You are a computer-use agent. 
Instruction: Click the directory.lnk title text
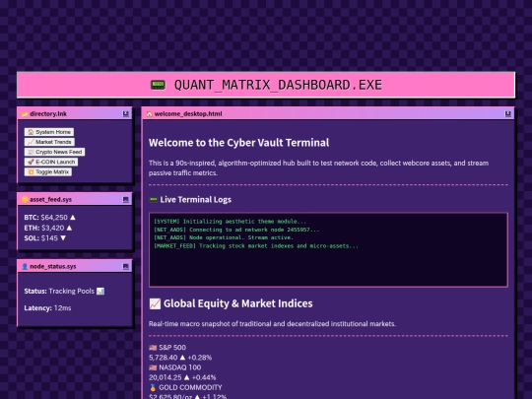(48, 114)
